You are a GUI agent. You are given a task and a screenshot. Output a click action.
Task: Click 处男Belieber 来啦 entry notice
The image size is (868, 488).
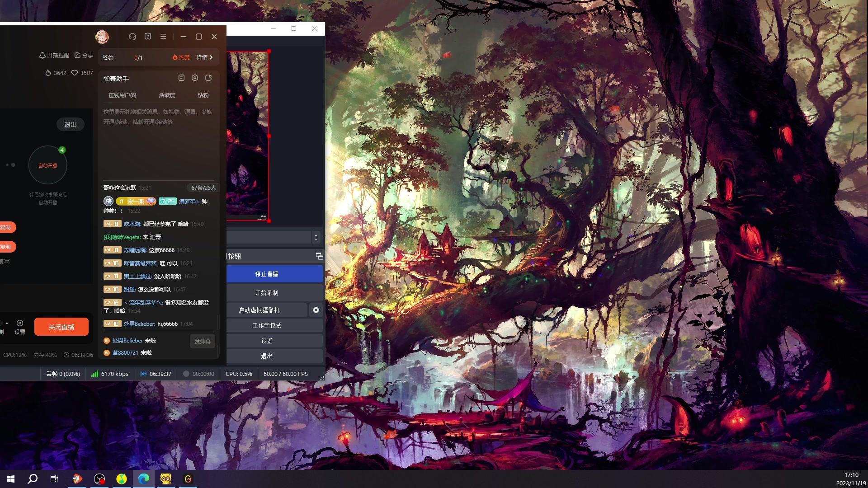coord(130,340)
